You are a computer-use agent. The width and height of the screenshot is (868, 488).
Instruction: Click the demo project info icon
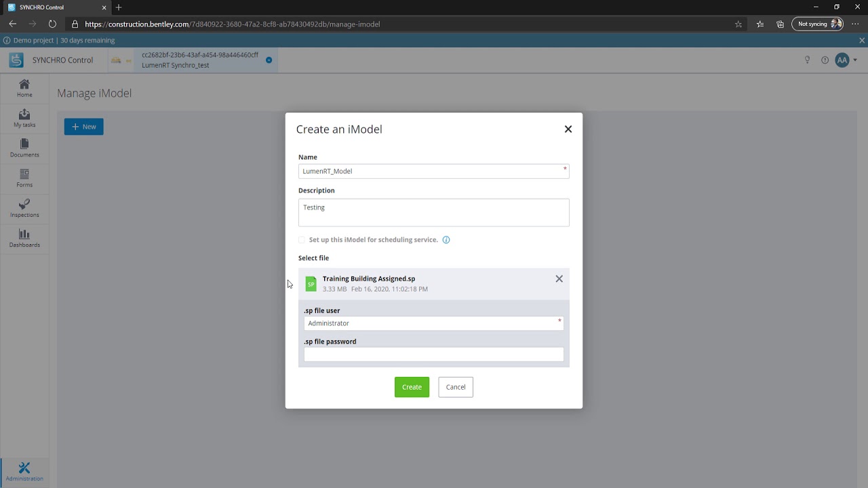click(7, 41)
